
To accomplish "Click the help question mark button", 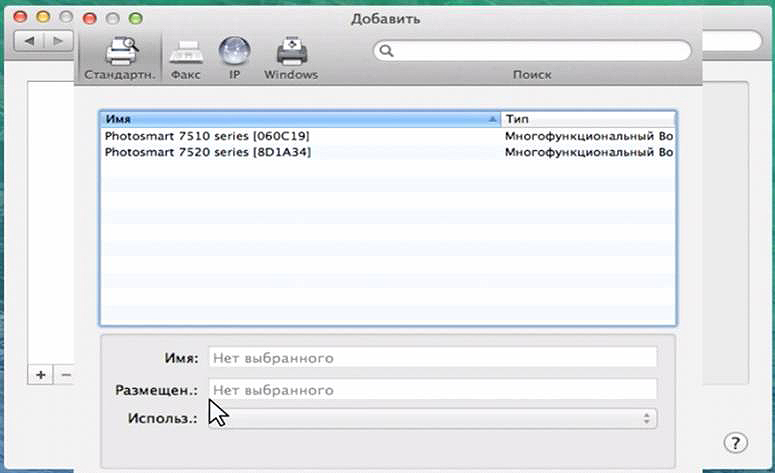I will coord(735,443).
